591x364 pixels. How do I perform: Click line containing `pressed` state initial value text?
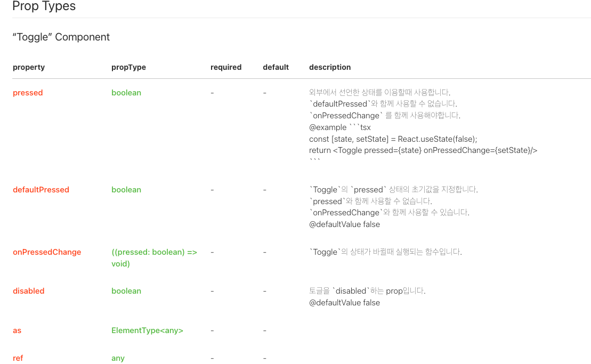pyautogui.click(x=393, y=190)
